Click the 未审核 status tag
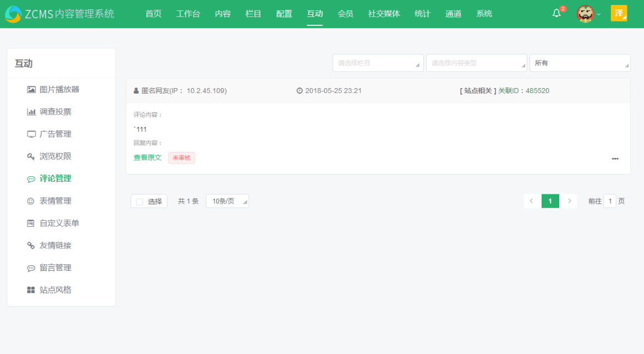The height and width of the screenshot is (354, 644). 181,157
